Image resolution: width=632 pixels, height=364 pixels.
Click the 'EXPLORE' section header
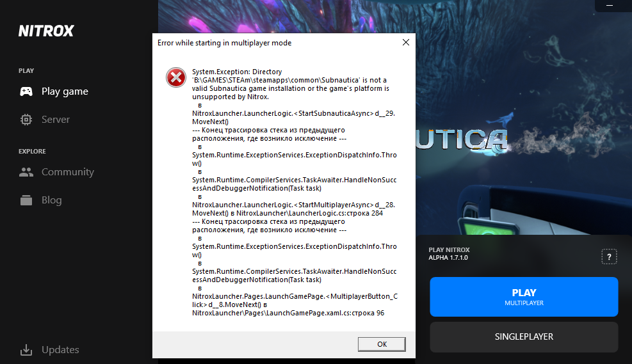(x=32, y=152)
